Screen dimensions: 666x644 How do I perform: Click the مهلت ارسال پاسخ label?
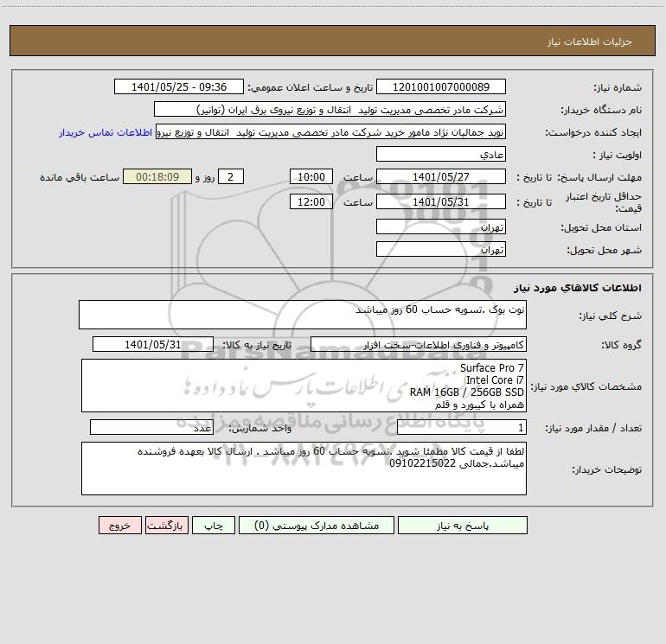pyautogui.click(x=599, y=177)
